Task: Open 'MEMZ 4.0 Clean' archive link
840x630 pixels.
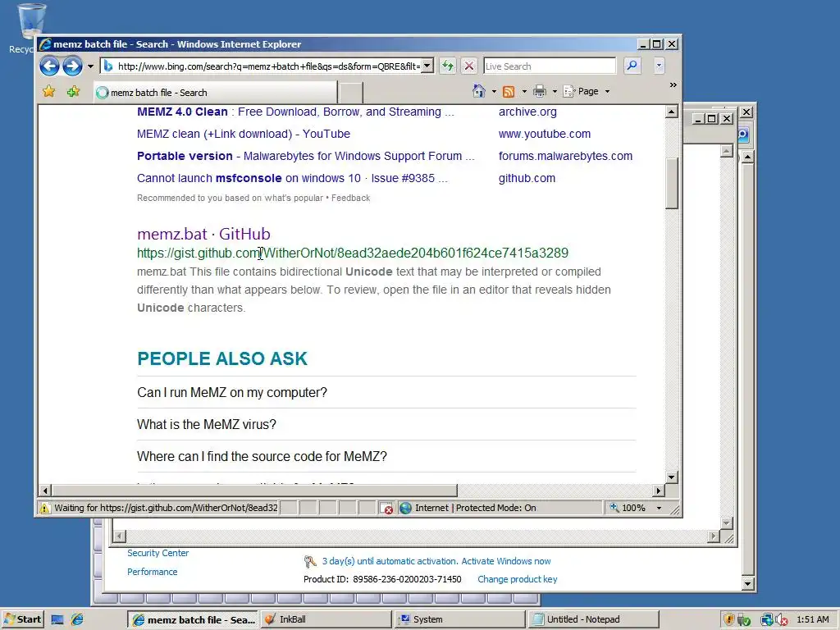Action: 295,112
